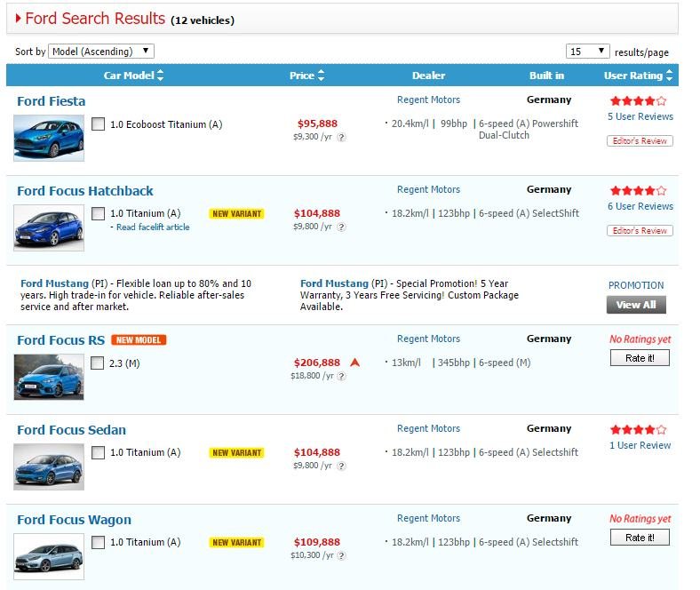This screenshot has width=700, height=590.
Task: Click the Focus RS car thumbnail
Action: 49,377
